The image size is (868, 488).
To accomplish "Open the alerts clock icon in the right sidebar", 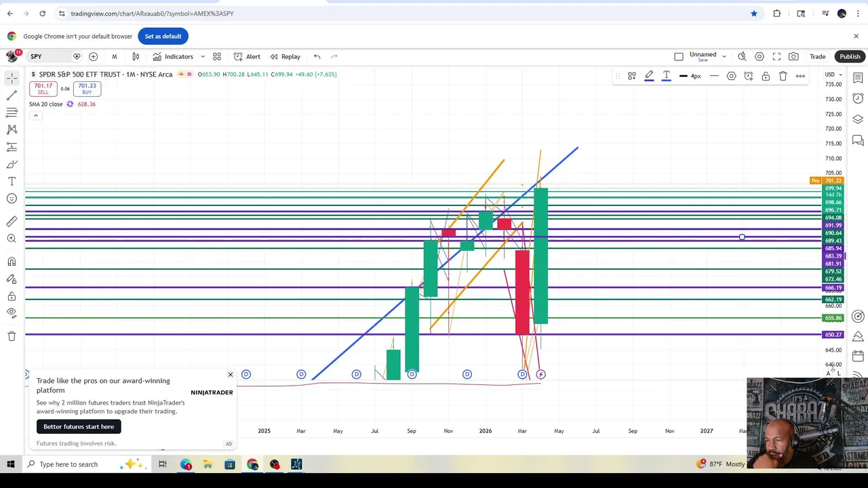I will coord(858,99).
